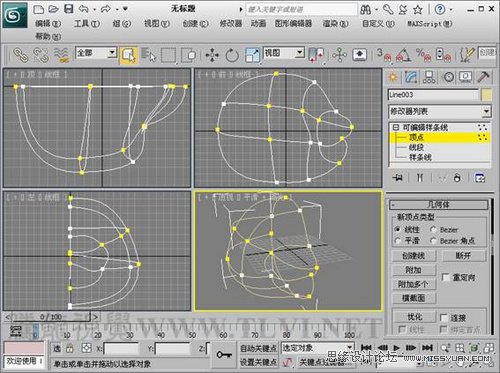Switch to the Display command panel tab
Viewport: 500px width, 373px height.
coord(465,77)
